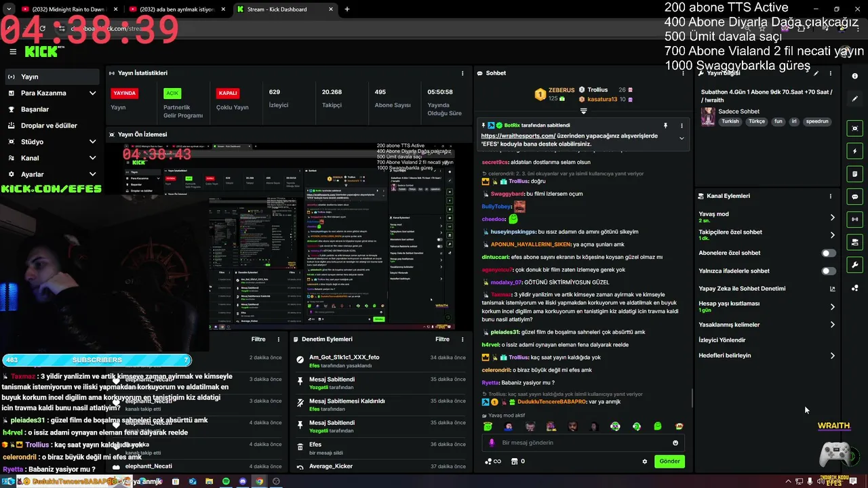Toggle the lightning bolt icon in the right toolbar
Image resolution: width=868 pixels, height=488 pixels.
[855, 151]
